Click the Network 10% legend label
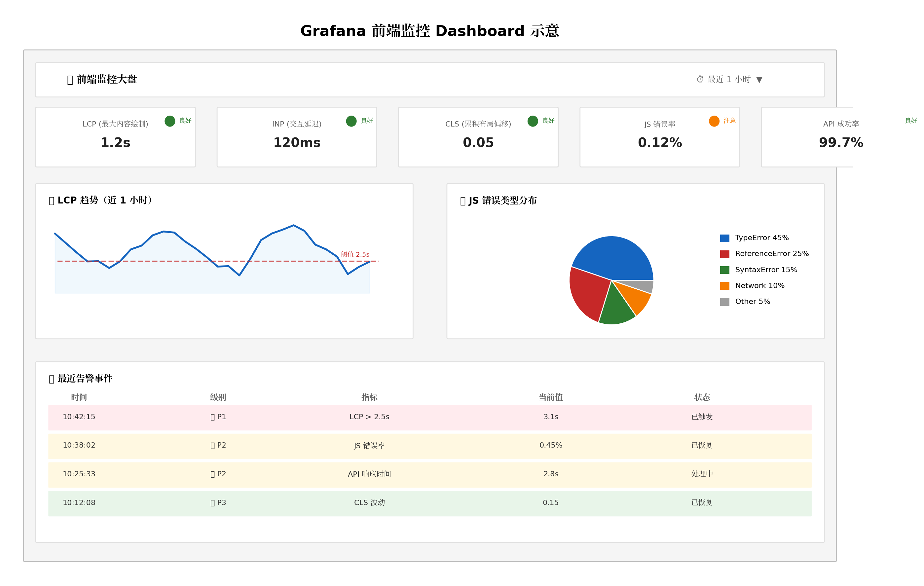 coord(760,285)
